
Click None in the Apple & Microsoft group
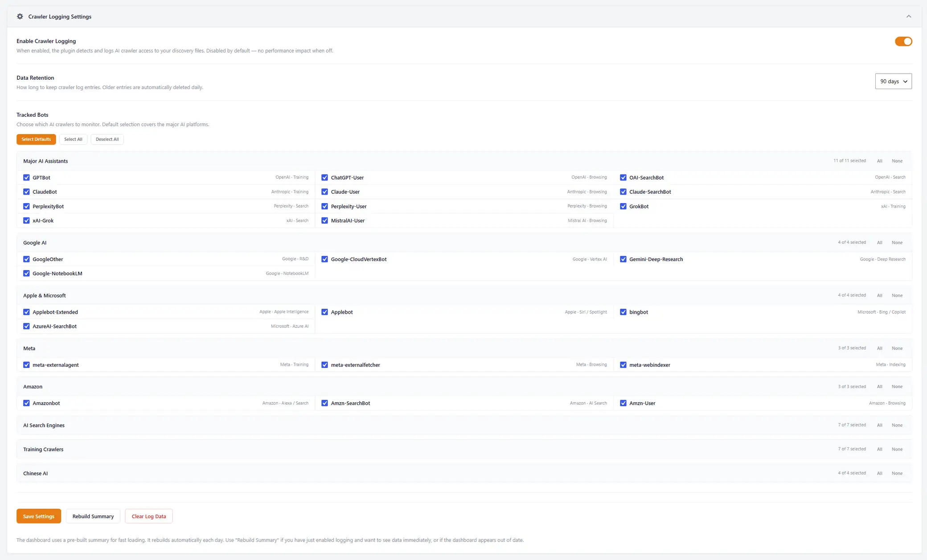click(x=897, y=295)
